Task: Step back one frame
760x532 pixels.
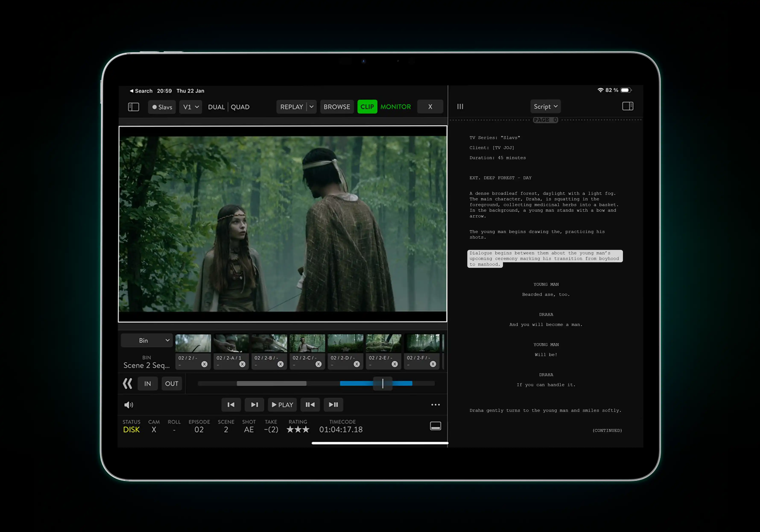Action: (x=310, y=404)
